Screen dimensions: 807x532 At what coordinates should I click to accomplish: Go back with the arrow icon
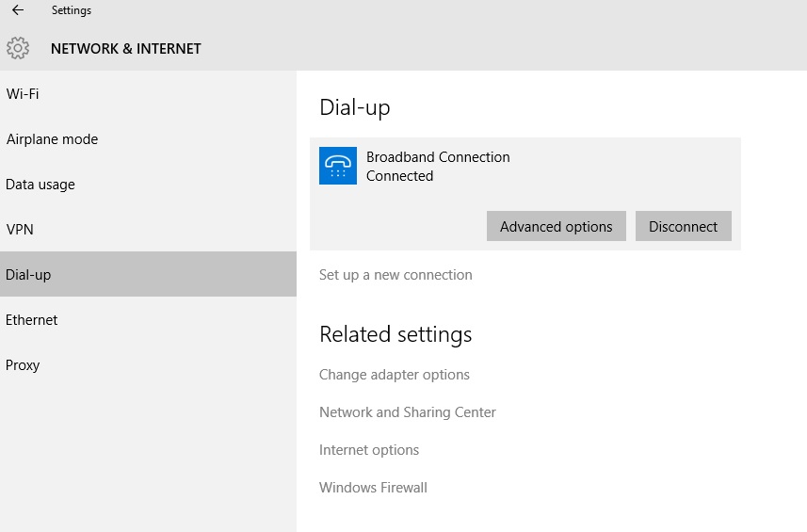pos(18,9)
